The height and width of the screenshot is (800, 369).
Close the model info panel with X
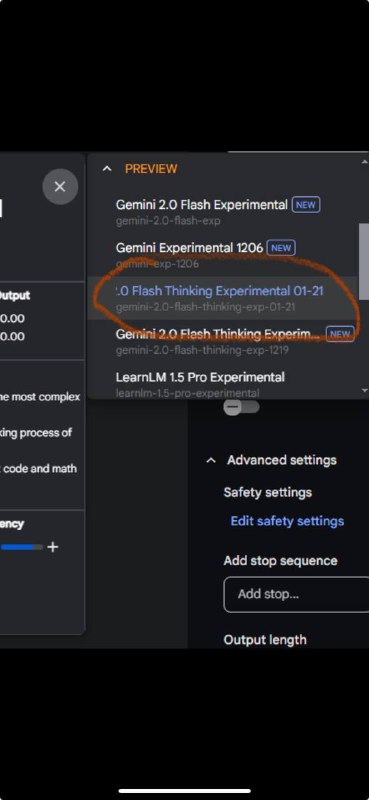tap(60, 187)
